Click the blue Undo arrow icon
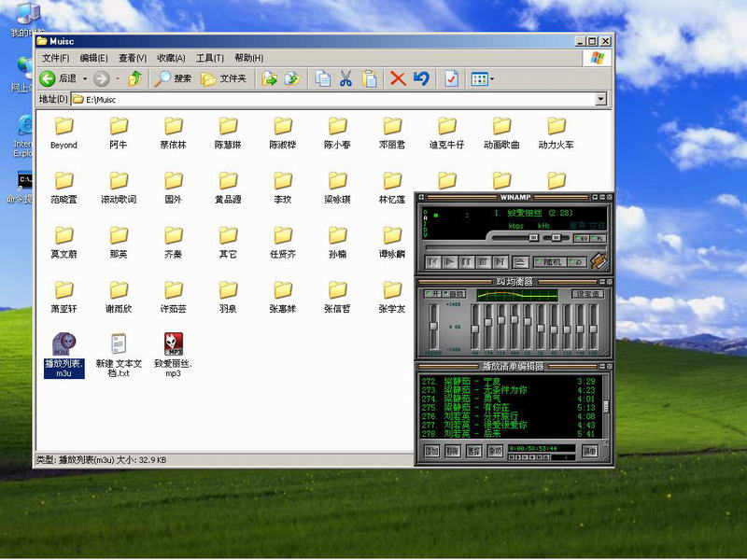 pyautogui.click(x=421, y=78)
